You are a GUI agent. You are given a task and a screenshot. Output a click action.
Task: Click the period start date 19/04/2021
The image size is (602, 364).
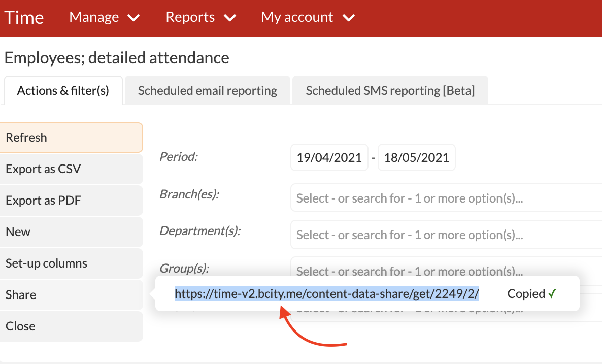[329, 157]
